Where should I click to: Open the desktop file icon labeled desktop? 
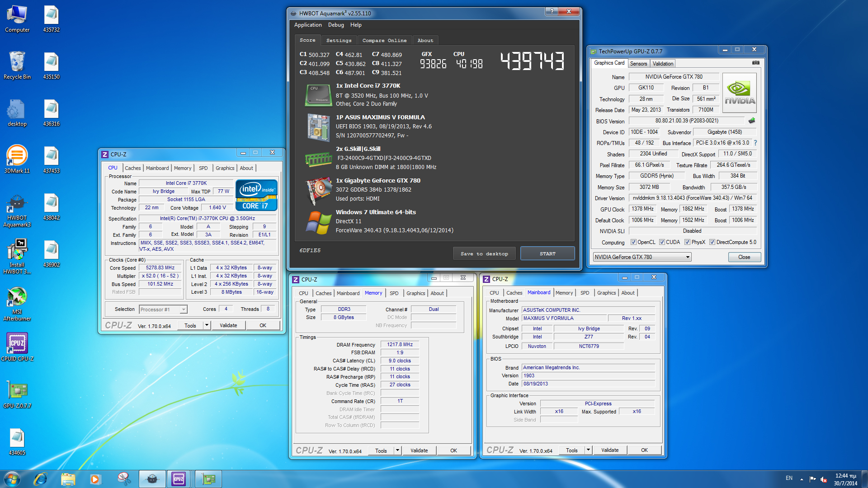pos(17,113)
